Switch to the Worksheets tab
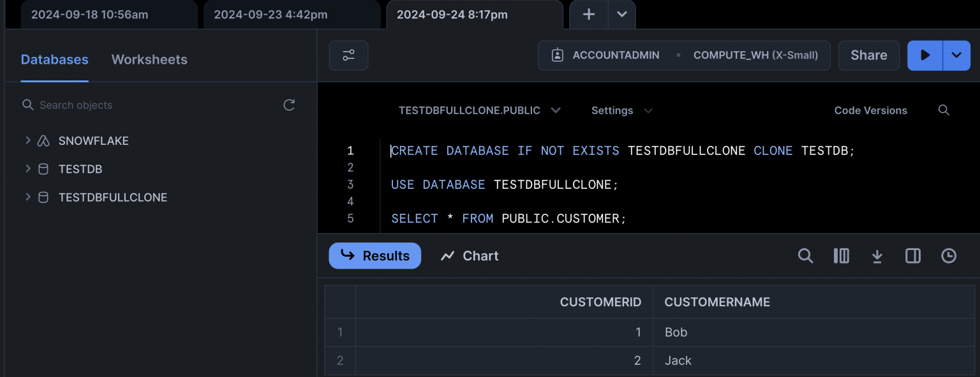 tap(149, 59)
